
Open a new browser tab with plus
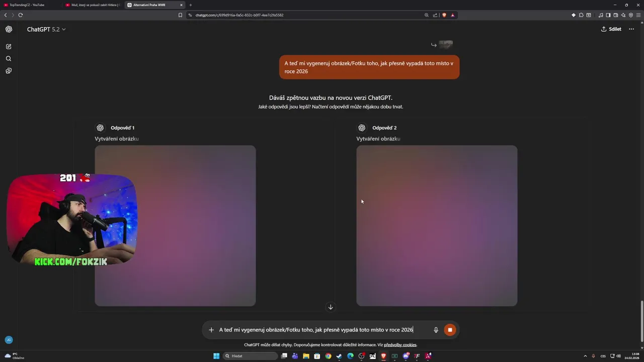point(191,5)
